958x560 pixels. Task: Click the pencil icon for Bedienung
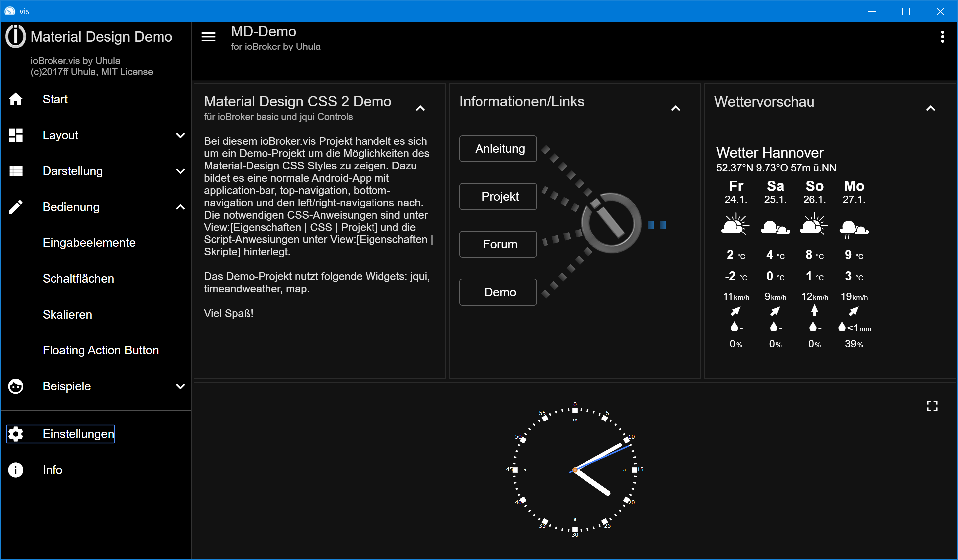pos(16,207)
